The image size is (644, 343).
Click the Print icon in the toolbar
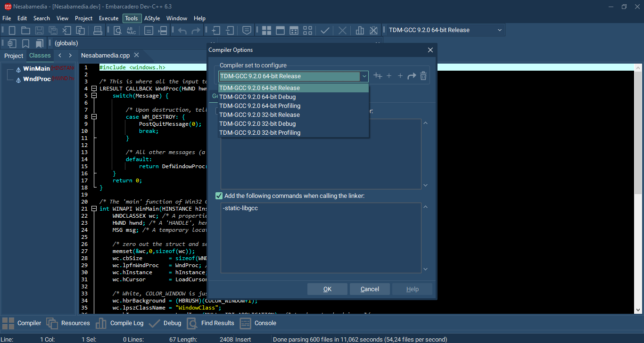(x=98, y=31)
